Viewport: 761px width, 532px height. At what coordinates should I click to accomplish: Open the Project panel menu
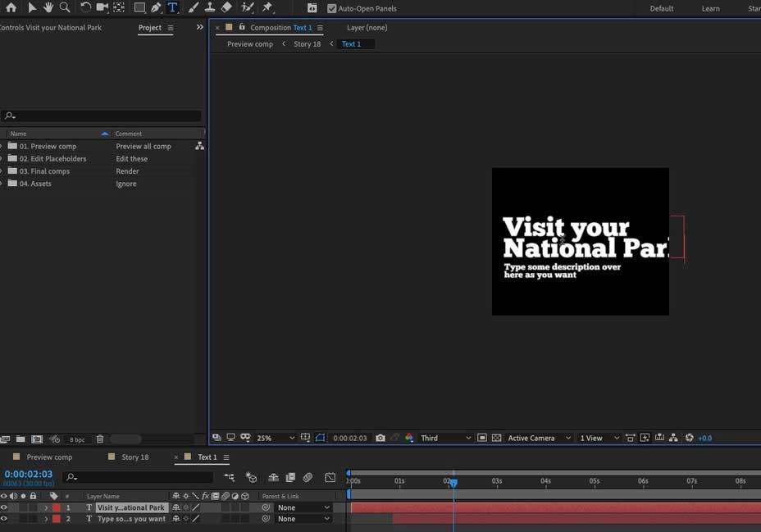click(171, 28)
